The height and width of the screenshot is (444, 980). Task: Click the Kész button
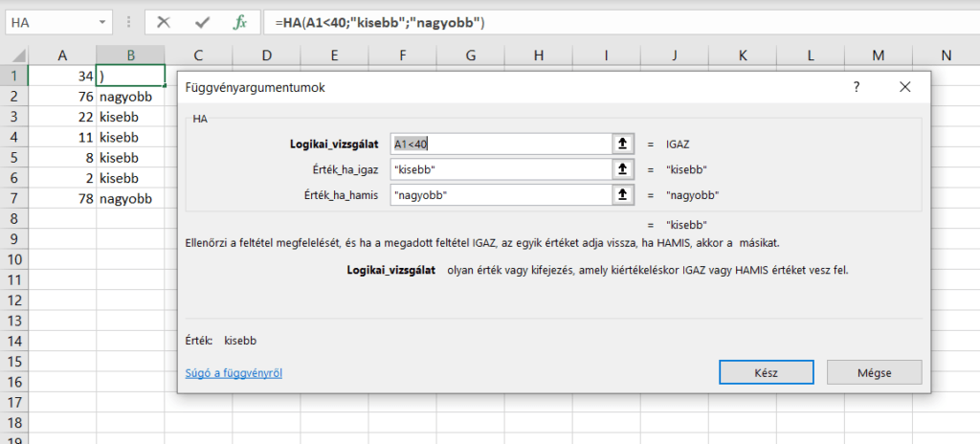767,372
